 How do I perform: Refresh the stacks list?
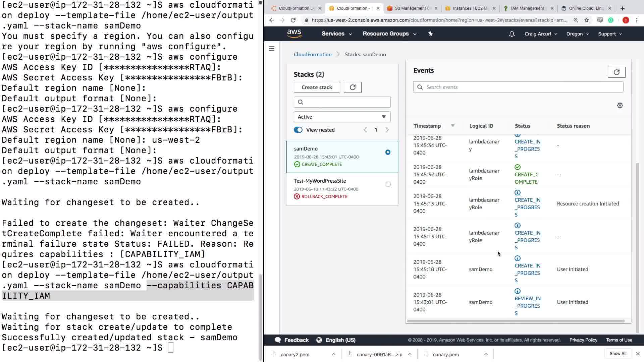(x=352, y=87)
